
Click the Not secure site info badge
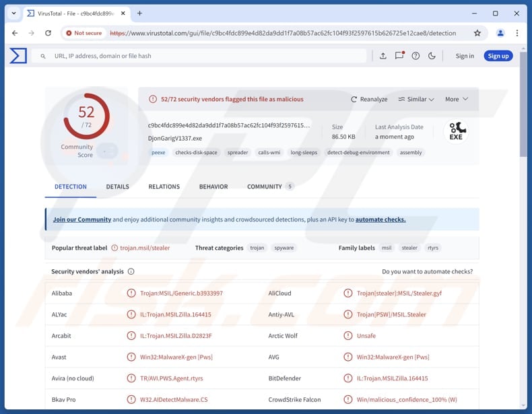tap(84, 33)
